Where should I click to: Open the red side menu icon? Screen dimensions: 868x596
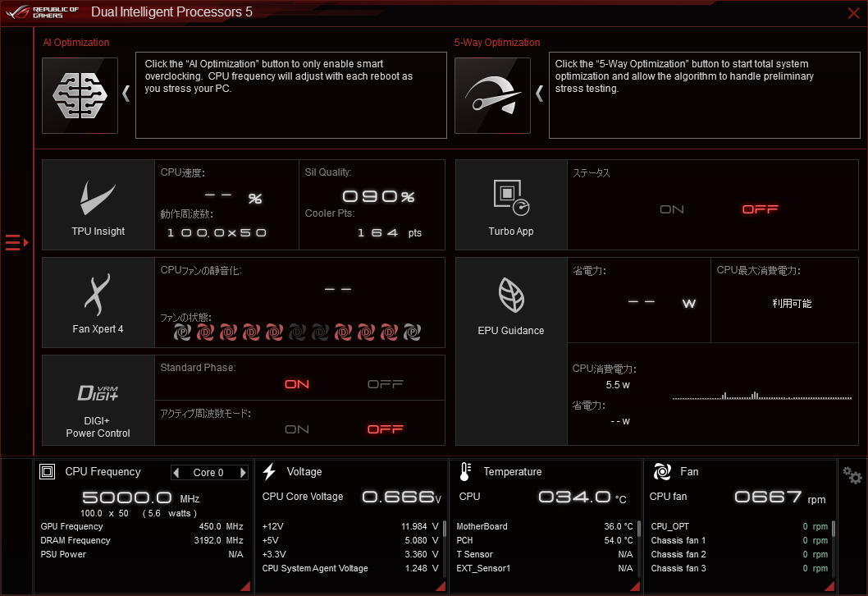16,243
